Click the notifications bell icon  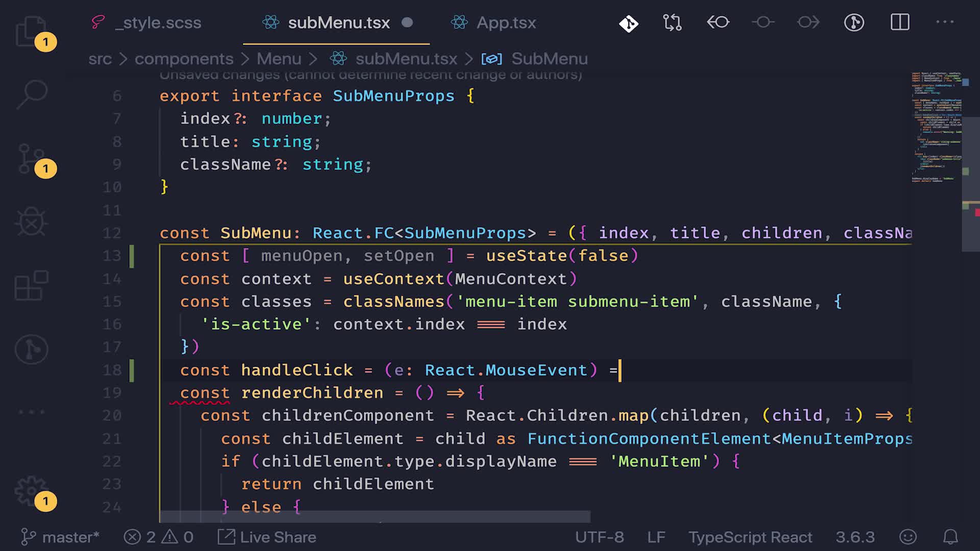[950, 537]
